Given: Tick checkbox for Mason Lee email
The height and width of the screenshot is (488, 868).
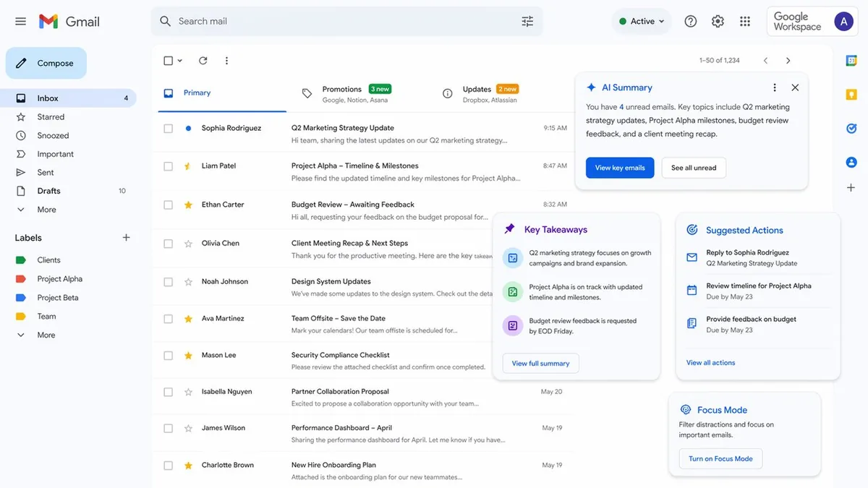Looking at the screenshot, I should click(x=169, y=356).
